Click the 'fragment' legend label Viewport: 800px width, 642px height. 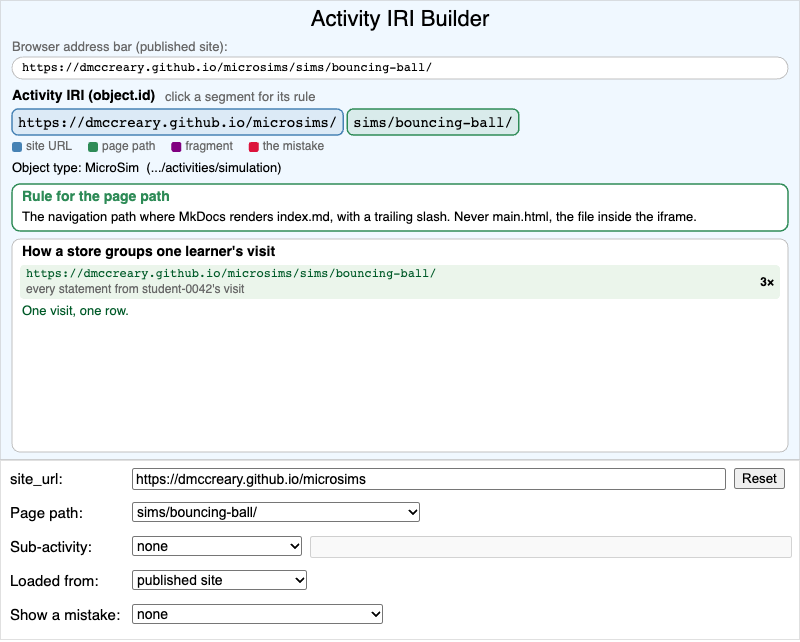209,146
